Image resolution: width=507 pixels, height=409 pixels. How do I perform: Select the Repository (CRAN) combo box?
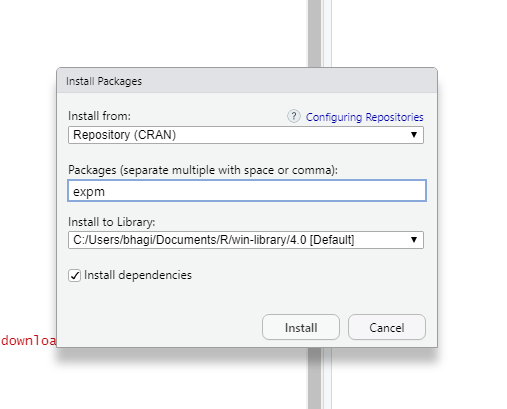click(x=246, y=135)
